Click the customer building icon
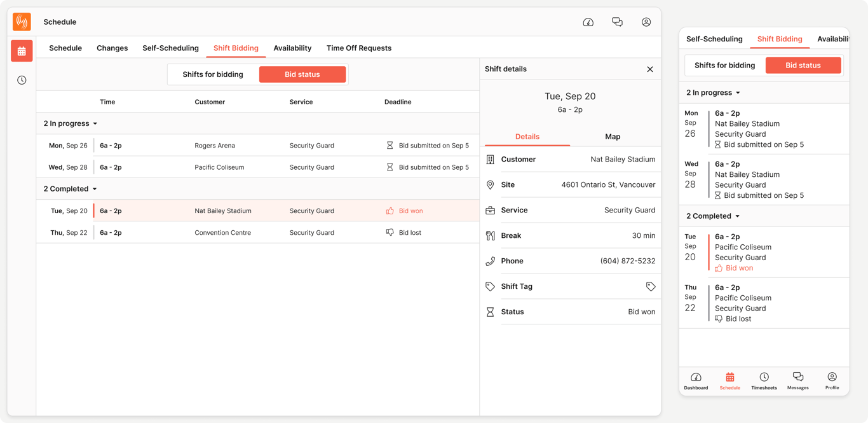Image resolution: width=868 pixels, height=423 pixels. tap(491, 160)
